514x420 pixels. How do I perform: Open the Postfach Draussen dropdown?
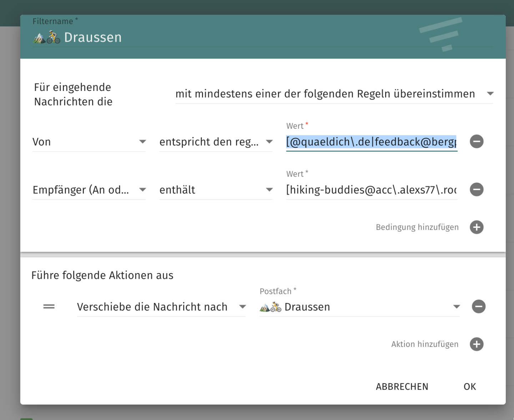tap(359, 307)
